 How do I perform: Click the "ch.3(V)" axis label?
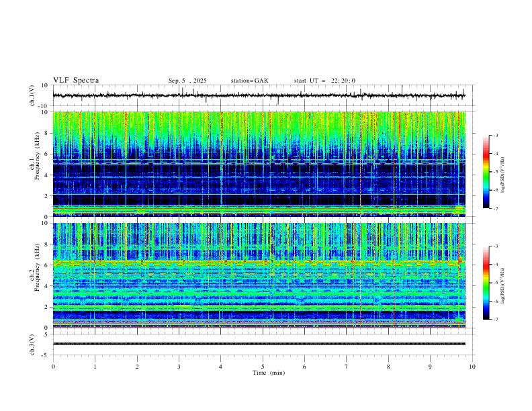pyautogui.click(x=32, y=345)
